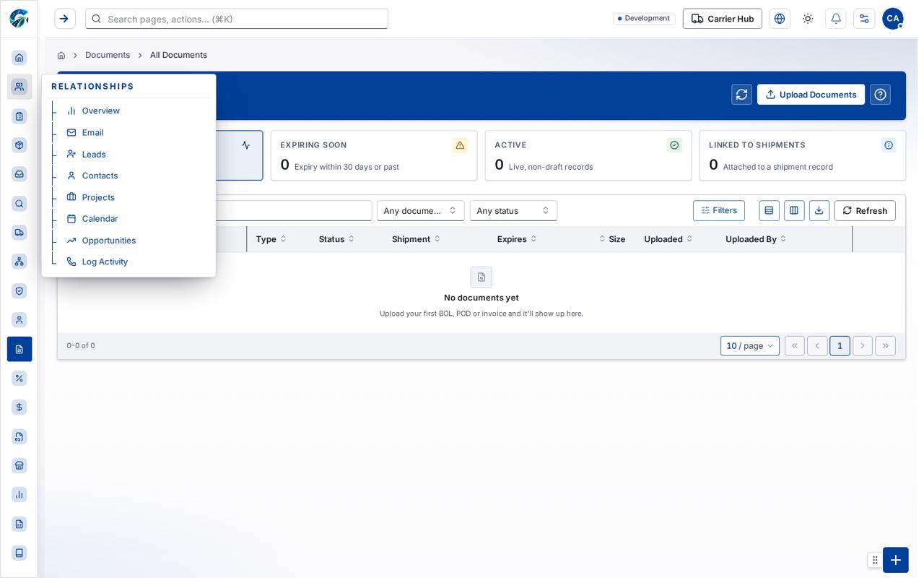Click the blue plus floating button
924x578 pixels.
click(895, 560)
